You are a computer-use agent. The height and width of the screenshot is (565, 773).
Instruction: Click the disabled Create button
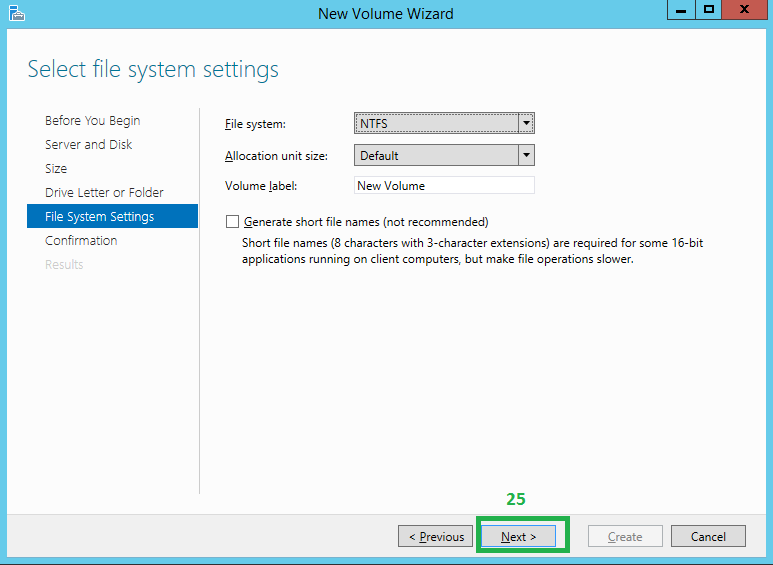point(625,537)
